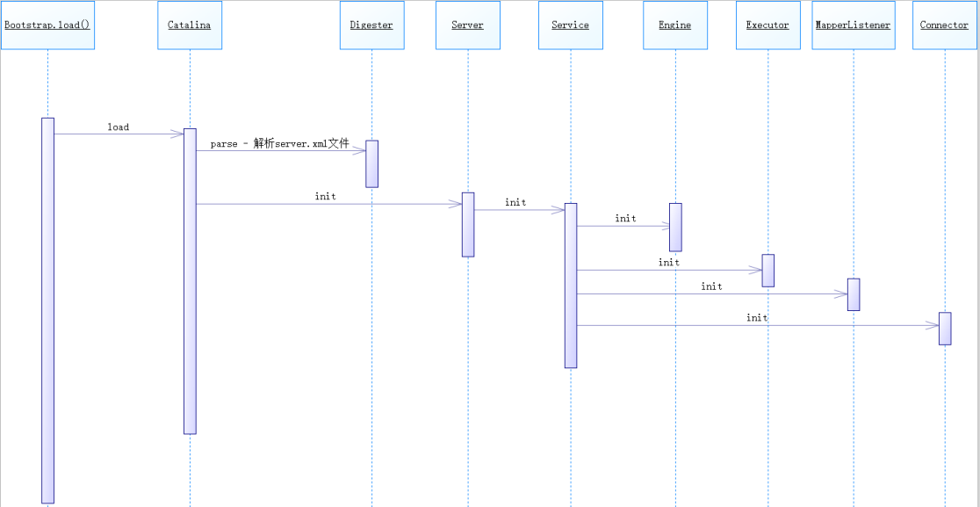Click the Bootstrap.load() activation bar

pos(48,310)
